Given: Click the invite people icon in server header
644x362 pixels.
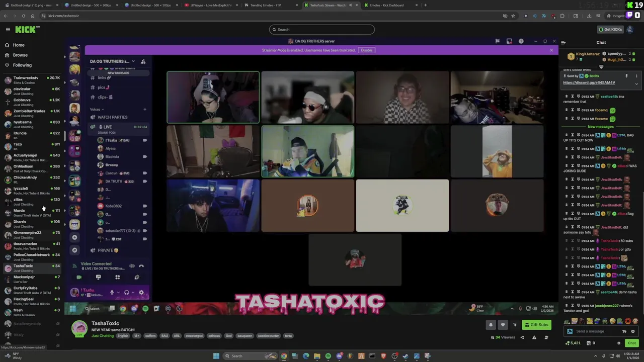Looking at the screenshot, I should [143, 61].
